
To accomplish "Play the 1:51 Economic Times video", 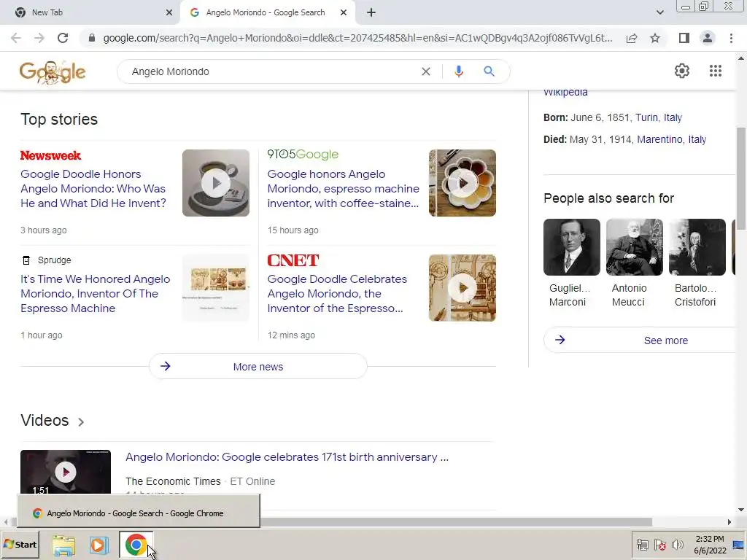I will (66, 472).
